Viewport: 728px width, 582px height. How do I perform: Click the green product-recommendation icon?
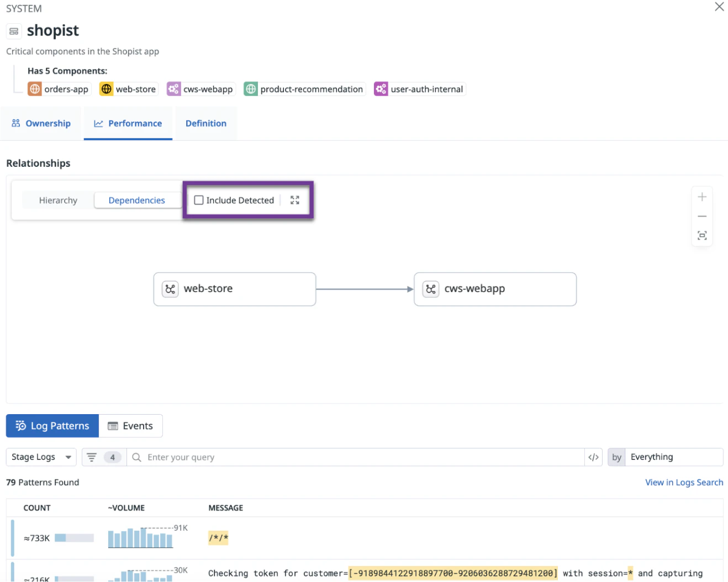[x=251, y=89]
